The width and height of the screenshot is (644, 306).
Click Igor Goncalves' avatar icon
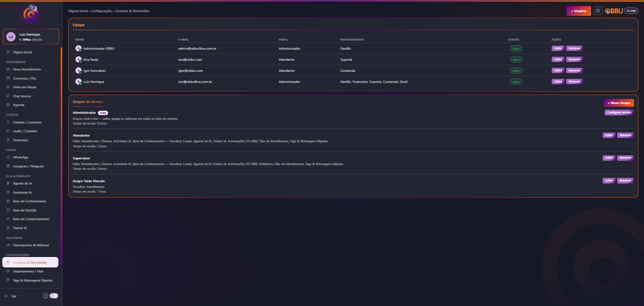coord(79,70)
